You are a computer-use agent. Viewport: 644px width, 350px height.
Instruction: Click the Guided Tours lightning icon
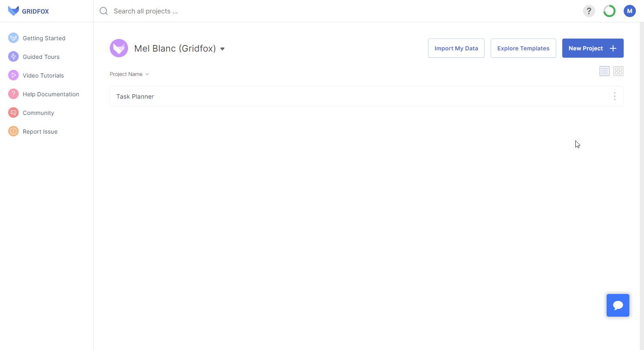coord(13,56)
